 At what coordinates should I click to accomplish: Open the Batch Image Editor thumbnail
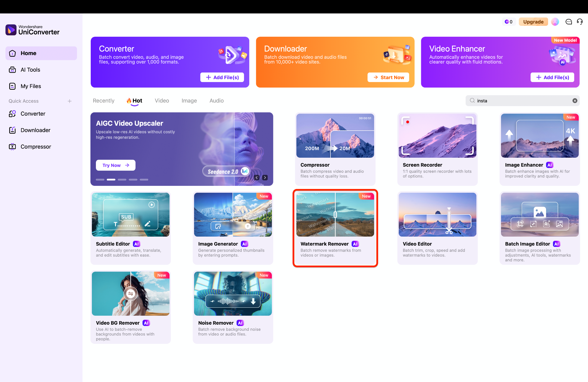click(540, 215)
